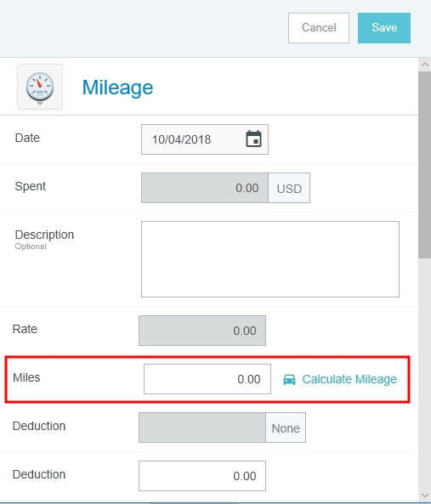The image size is (431, 504).
Task: Click inside the Description text area
Action: [x=270, y=259]
